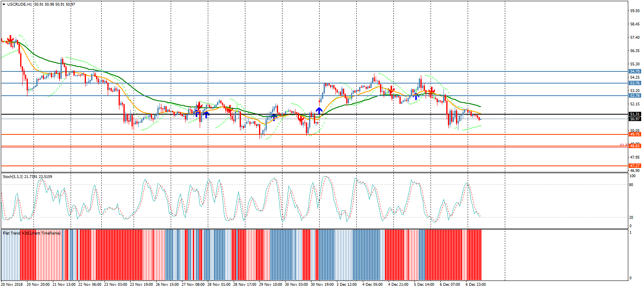Select the 52.78 price level tag

click(635, 96)
